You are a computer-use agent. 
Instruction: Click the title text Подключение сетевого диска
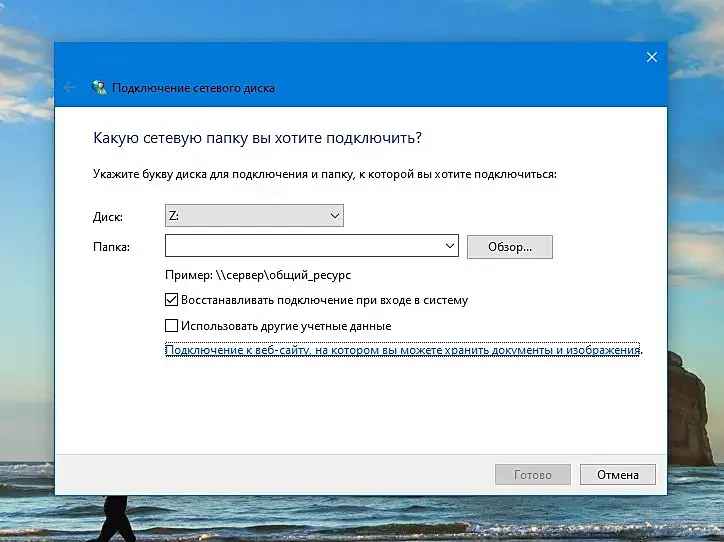193,88
